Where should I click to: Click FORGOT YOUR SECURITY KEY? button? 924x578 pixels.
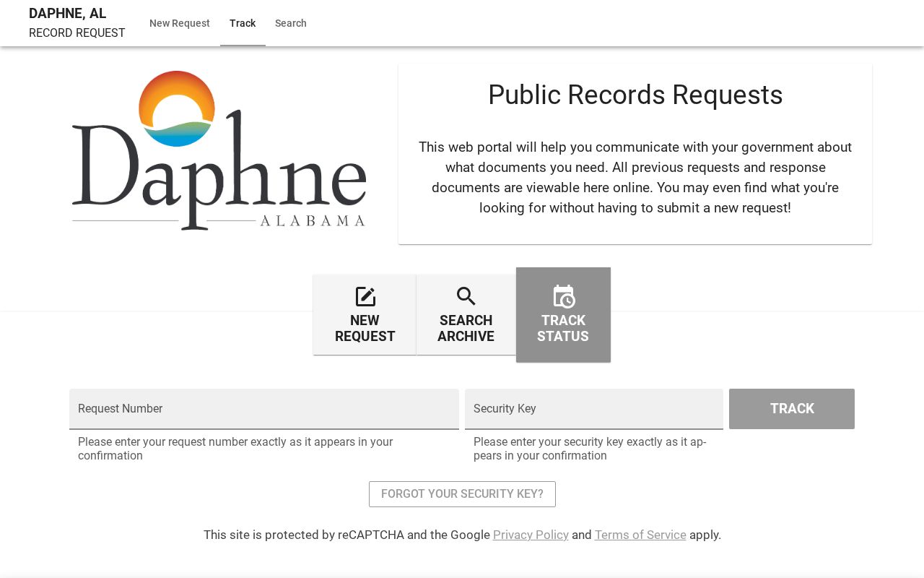coord(462,494)
